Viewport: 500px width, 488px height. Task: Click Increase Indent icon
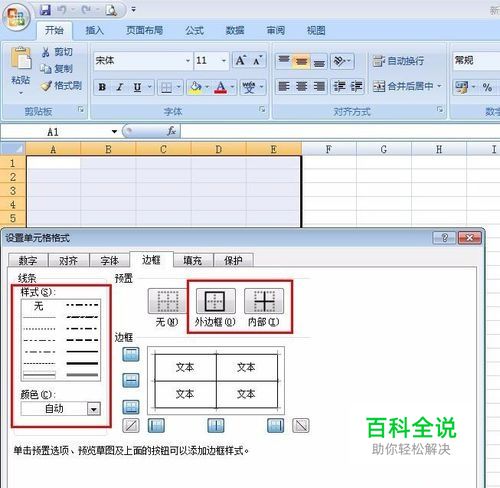[x=356, y=87]
